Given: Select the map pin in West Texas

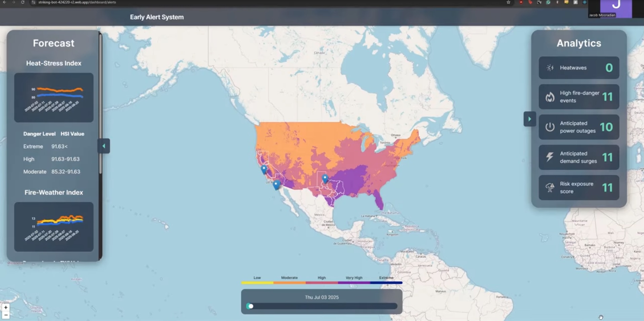Looking at the screenshot, I should point(325,178).
